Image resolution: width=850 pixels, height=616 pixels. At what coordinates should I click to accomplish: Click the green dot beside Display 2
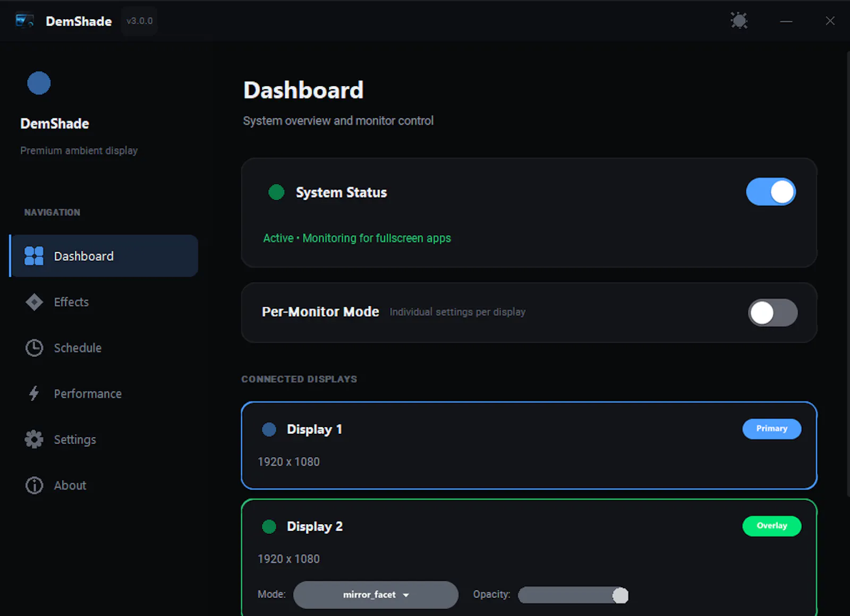[x=269, y=526]
